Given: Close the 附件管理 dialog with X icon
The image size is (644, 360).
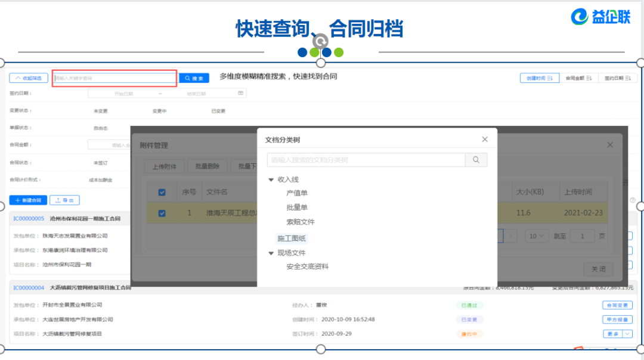Looking at the screenshot, I should point(610,145).
